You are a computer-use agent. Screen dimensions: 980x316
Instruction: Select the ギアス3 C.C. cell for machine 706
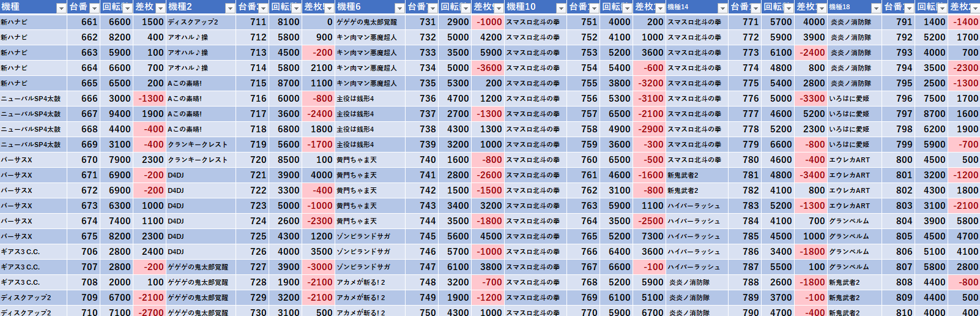[x=34, y=252]
